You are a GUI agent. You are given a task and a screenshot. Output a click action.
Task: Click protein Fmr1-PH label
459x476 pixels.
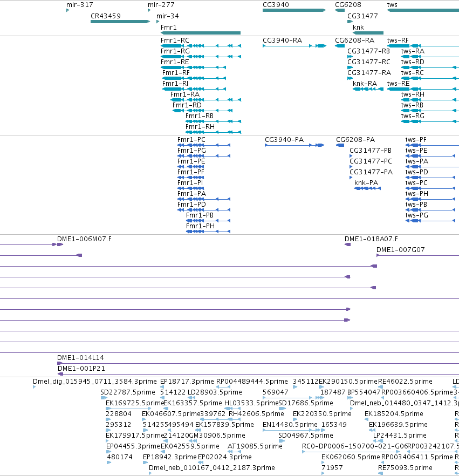click(x=200, y=226)
